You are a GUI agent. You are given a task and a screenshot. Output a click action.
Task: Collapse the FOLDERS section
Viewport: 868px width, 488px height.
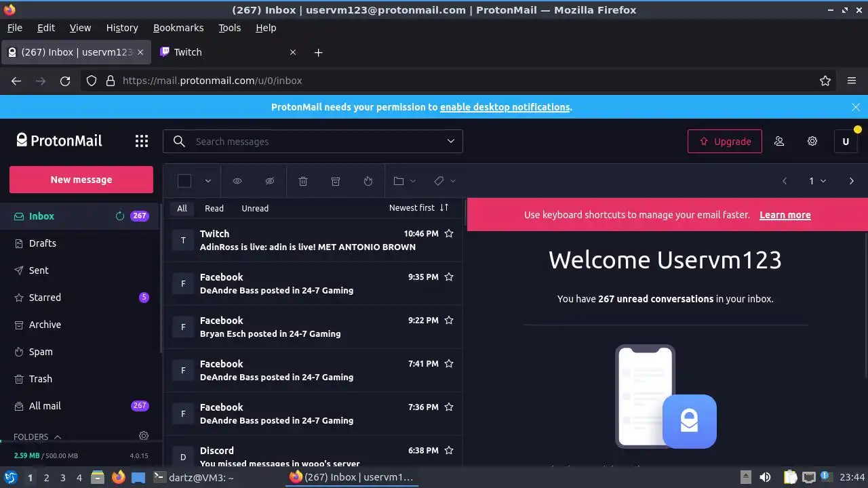pos(37,437)
